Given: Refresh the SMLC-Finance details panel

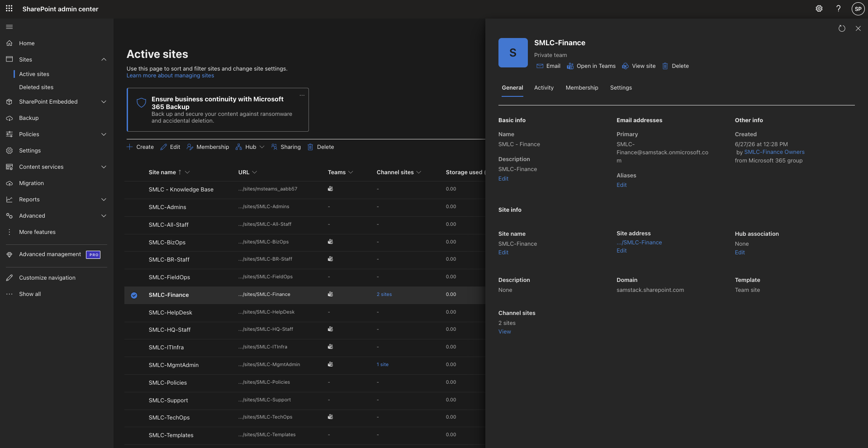Looking at the screenshot, I should [841, 29].
